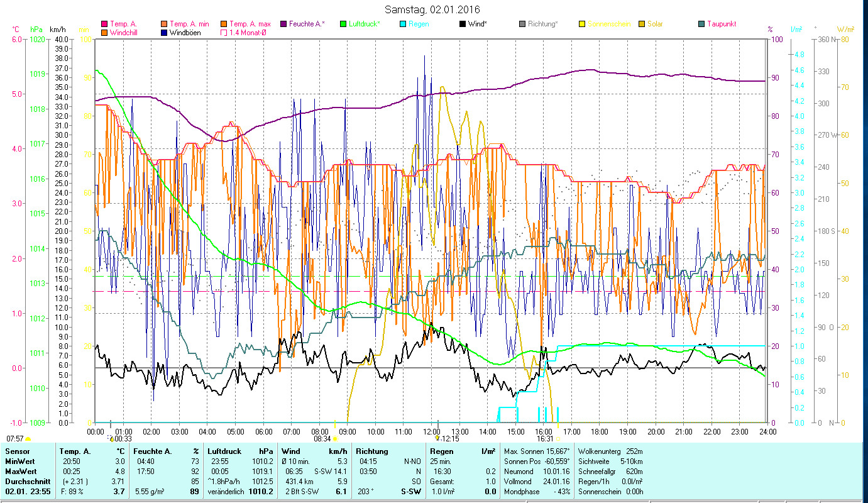The image size is (868, 503).
Task: Click the Richtung column header in table
Action: pos(371,451)
